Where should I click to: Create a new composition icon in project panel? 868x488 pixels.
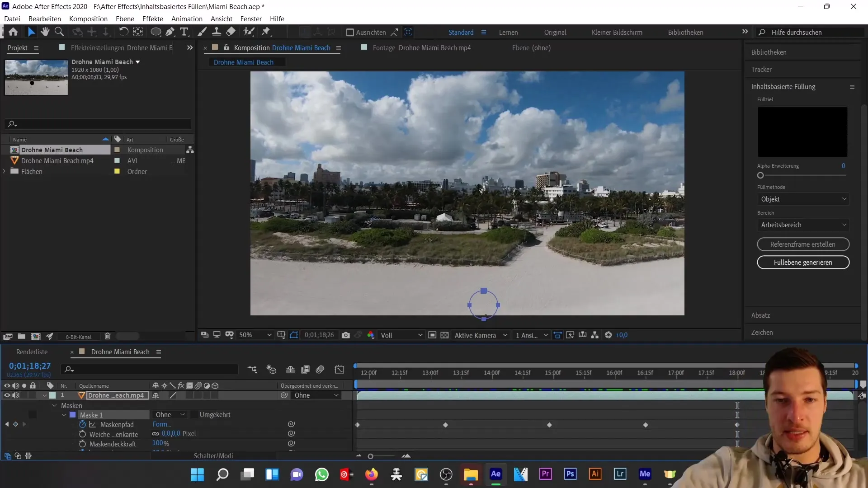pyautogui.click(x=35, y=336)
